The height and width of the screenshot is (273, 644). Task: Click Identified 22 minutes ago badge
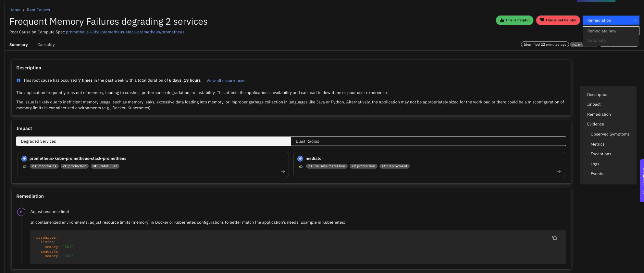545,44
